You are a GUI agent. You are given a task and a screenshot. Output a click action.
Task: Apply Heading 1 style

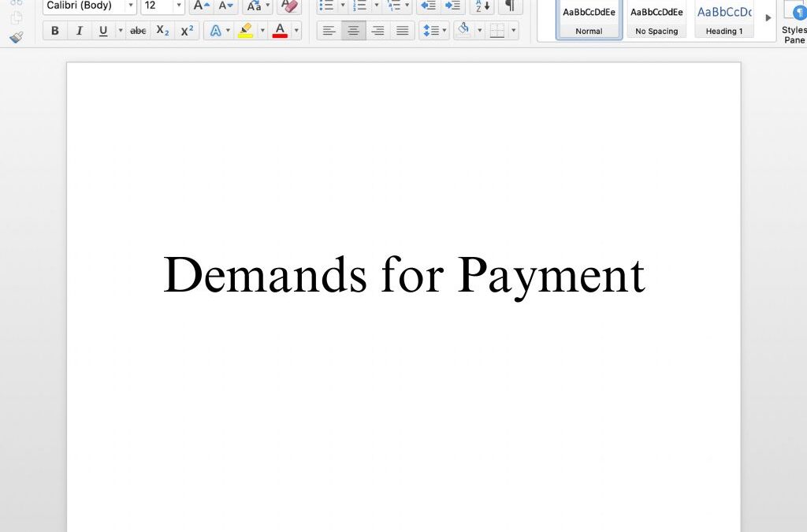point(724,19)
